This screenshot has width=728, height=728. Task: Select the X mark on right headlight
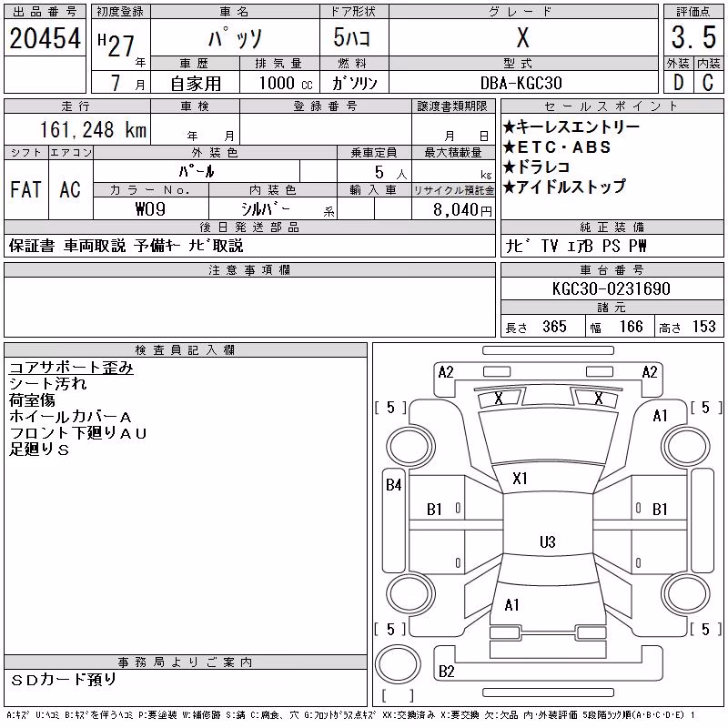coord(599,398)
